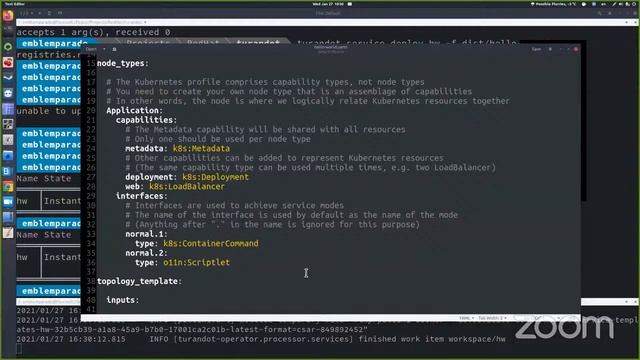Image resolution: width=640 pixels, height=360 pixels.
Task: Open the Text Editor dock icon
Action: (8, 233)
